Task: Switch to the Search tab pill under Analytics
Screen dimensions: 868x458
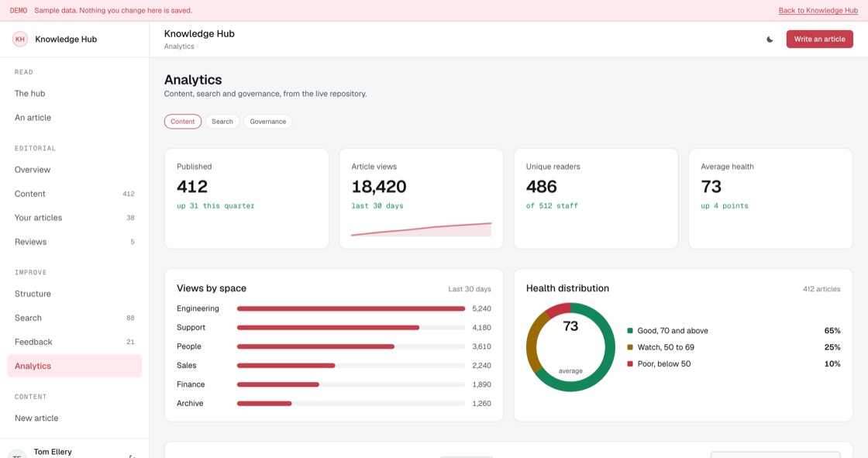Action: click(x=222, y=122)
